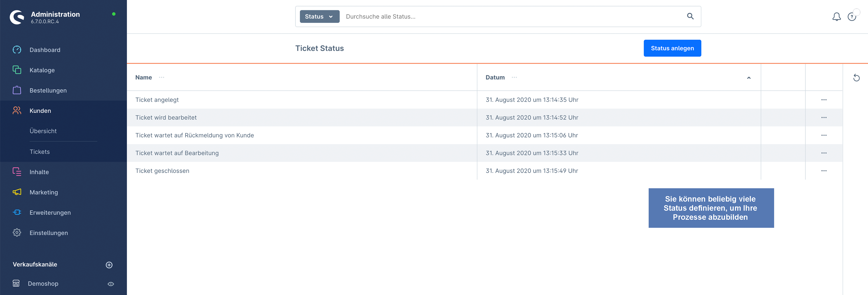Open the Inhalte menu item
Screen dimensions: 868x295
click(x=39, y=172)
